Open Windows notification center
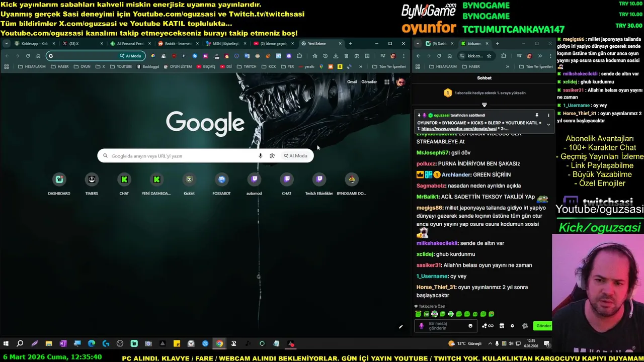This screenshot has height=362, width=644. (x=547, y=344)
